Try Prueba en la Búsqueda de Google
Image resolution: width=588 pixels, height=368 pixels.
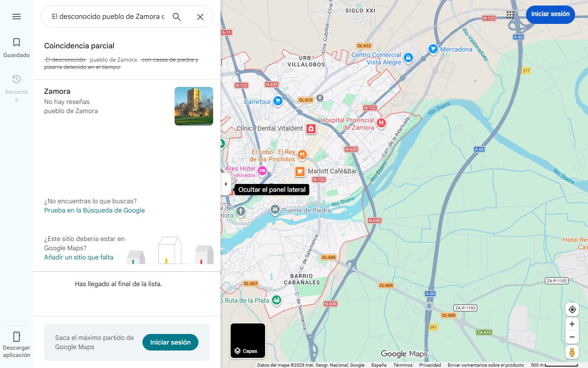94,210
